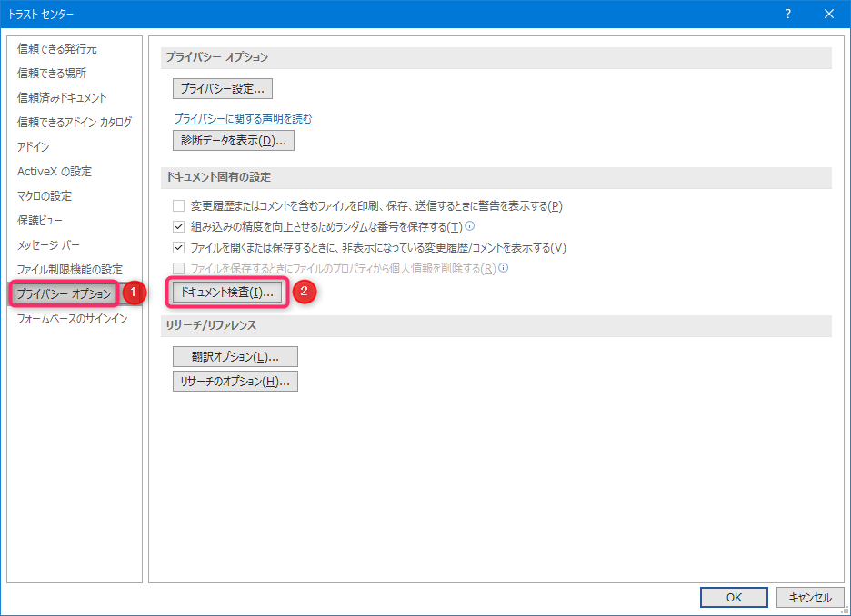Open the プライバシーに関する声明を読む link

tap(243, 118)
